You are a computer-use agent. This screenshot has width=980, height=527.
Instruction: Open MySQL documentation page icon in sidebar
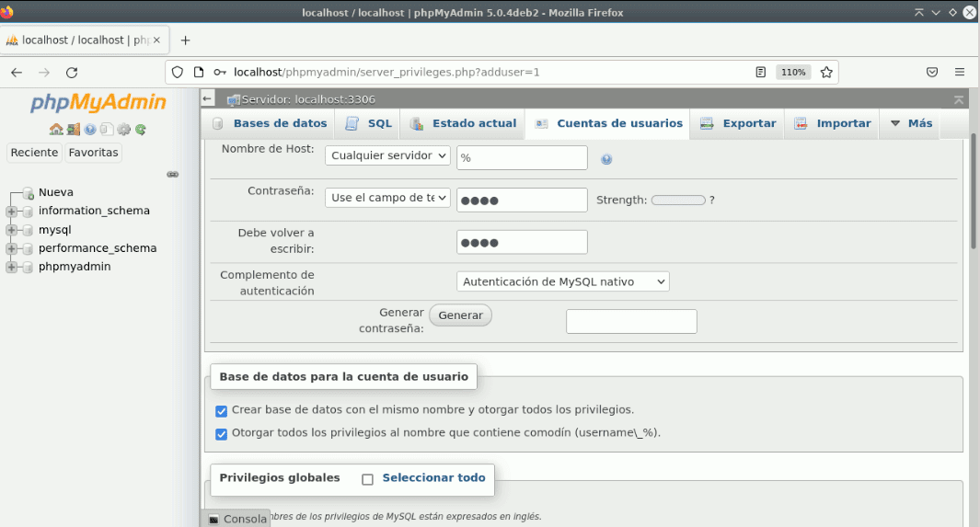[107, 130]
